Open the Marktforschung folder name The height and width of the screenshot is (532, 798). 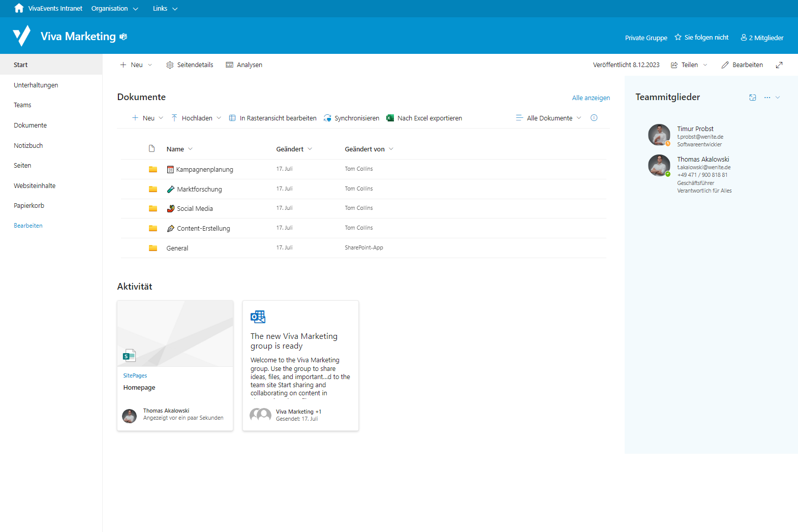pyautogui.click(x=199, y=189)
